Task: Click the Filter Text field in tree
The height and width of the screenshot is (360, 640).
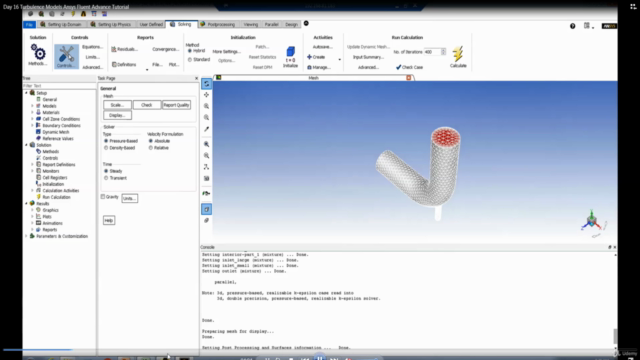Action: [x=59, y=86]
